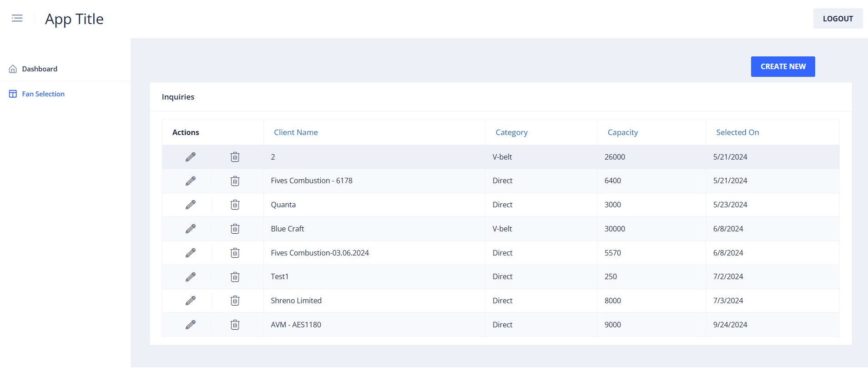Sort table by Client Name column
This screenshot has width=868, height=371.
click(x=296, y=132)
